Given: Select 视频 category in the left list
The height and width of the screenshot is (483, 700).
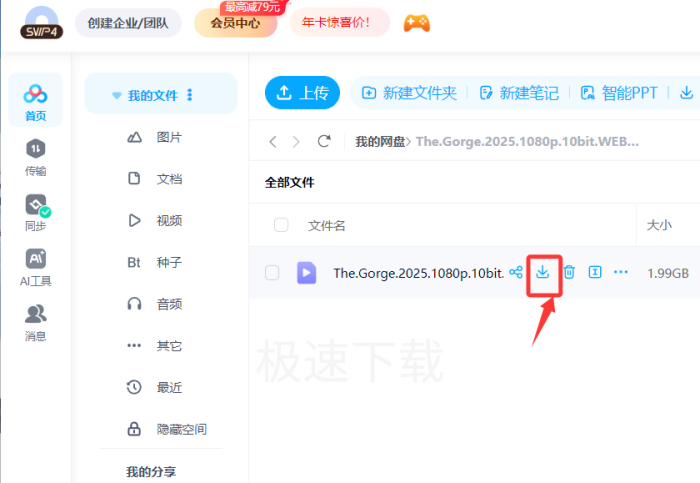Looking at the screenshot, I should (169, 220).
